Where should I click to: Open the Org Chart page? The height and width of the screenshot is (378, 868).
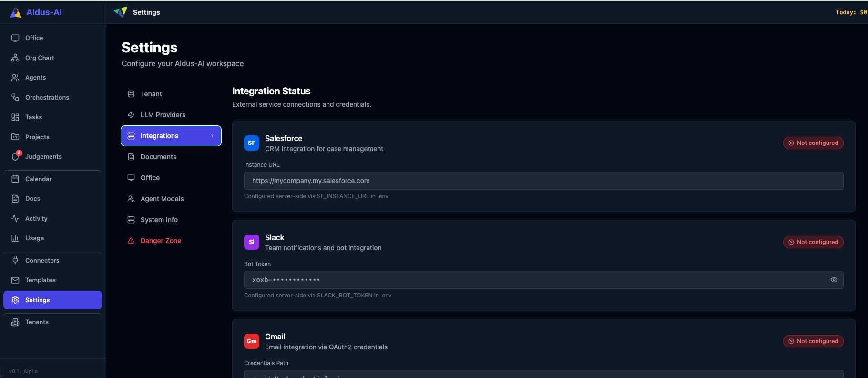(x=52, y=58)
